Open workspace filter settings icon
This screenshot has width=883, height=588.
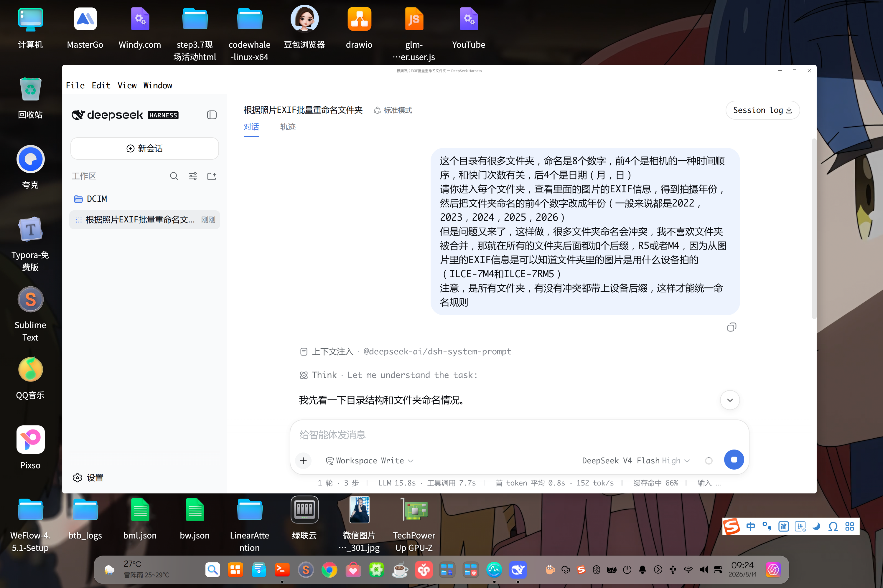pyautogui.click(x=193, y=176)
